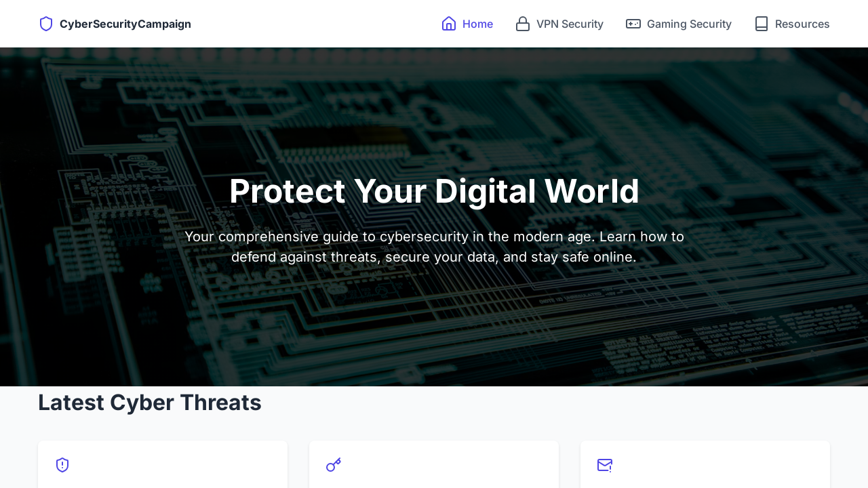The width and height of the screenshot is (868, 488).
Task: Navigate to Gaming Security
Action: pyautogui.click(x=679, y=24)
